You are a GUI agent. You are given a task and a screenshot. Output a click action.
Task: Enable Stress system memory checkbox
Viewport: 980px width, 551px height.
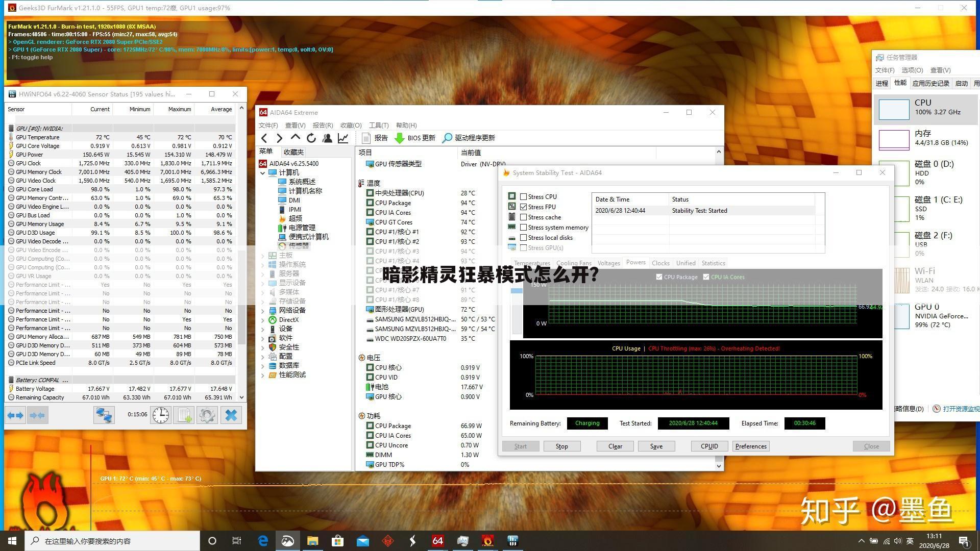(523, 227)
